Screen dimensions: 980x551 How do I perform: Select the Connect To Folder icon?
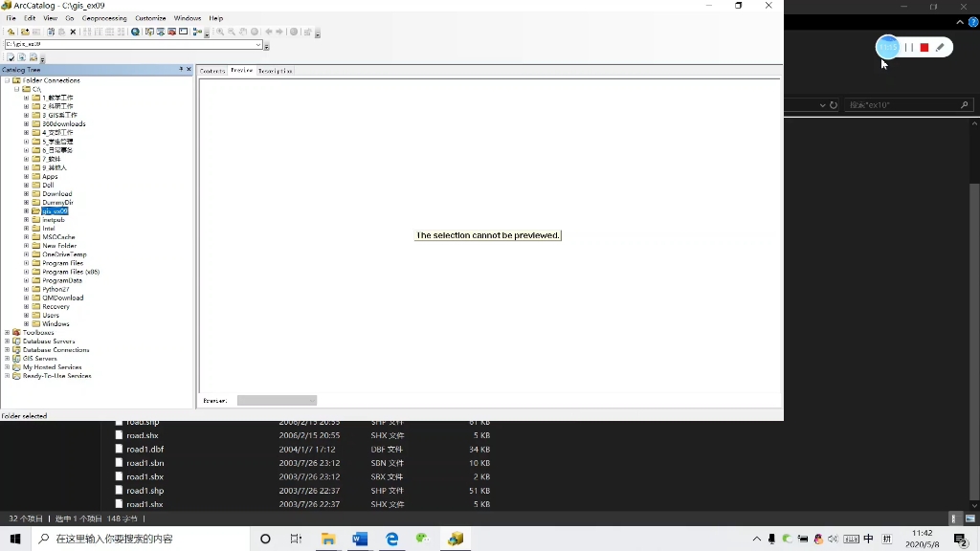coord(27,31)
